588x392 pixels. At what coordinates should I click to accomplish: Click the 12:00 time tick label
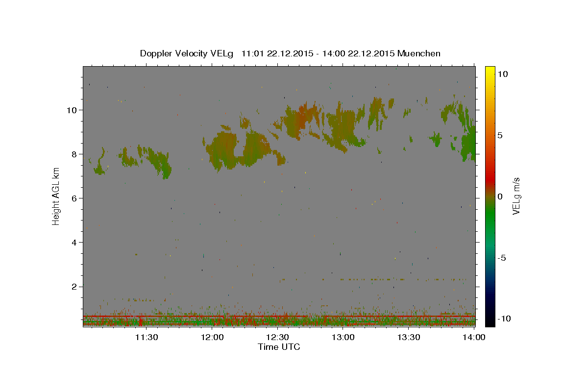(212, 337)
